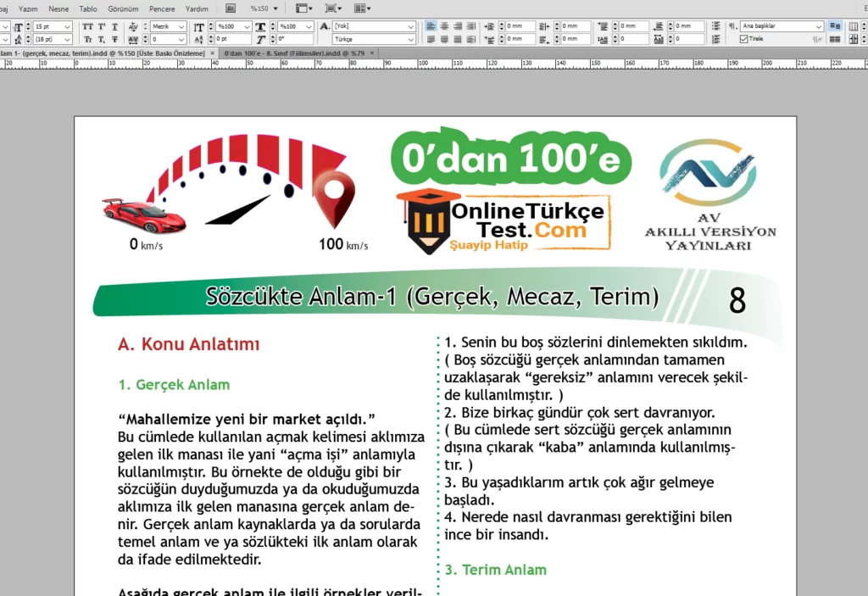Click font size stepper arrows
The height and width of the screenshot is (596, 868).
(28, 26)
